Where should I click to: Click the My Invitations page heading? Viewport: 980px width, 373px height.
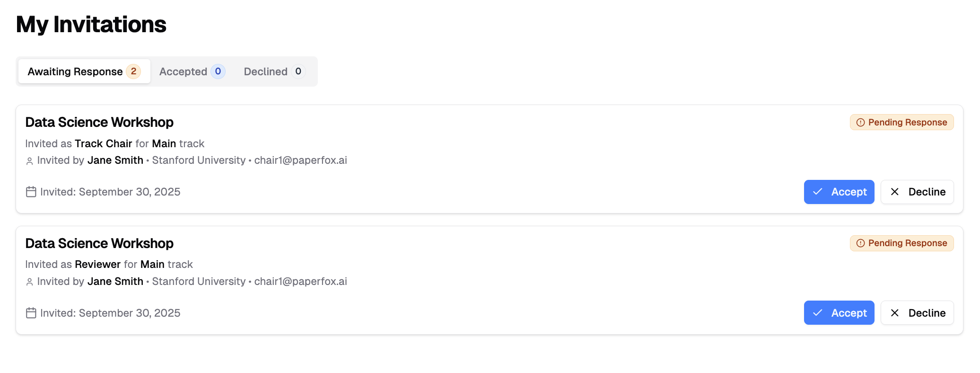91,25
